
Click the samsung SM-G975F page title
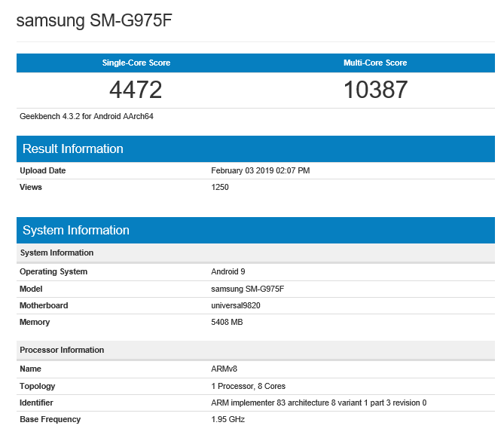pos(94,20)
